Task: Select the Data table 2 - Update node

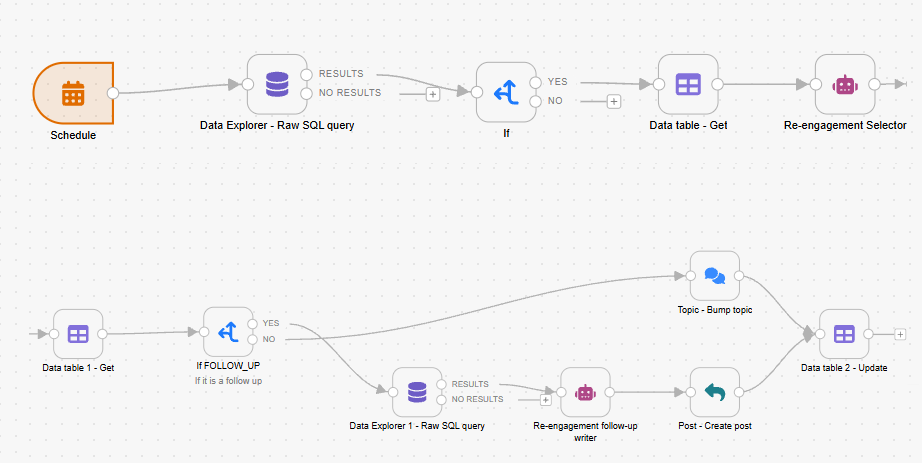Action: (844, 334)
